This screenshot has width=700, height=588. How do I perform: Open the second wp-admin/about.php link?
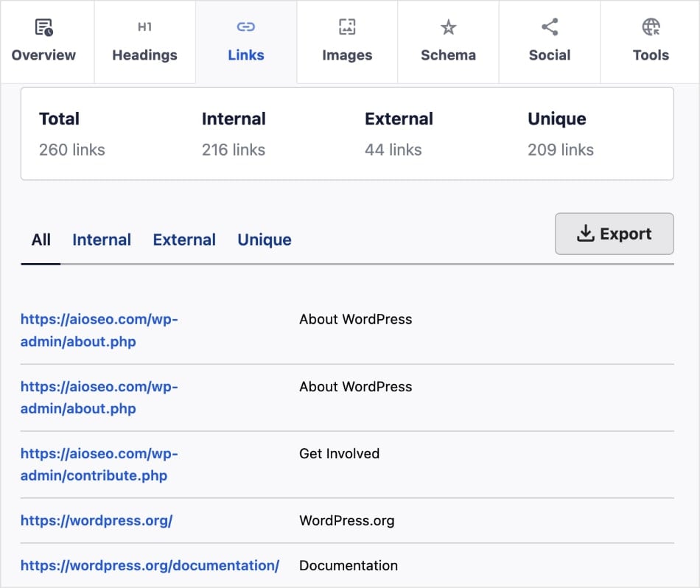(x=99, y=397)
